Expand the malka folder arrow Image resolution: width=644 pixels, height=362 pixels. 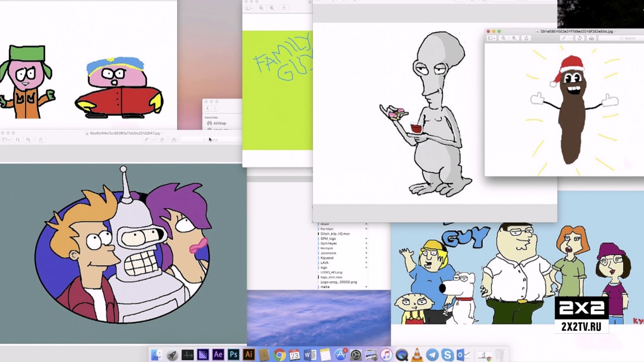[x=366, y=287]
